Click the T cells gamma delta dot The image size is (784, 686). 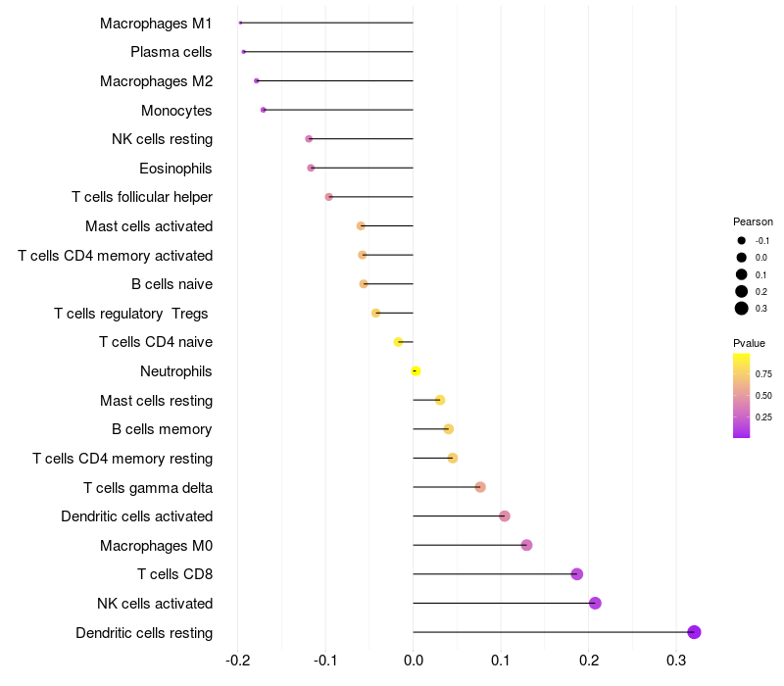(480, 487)
